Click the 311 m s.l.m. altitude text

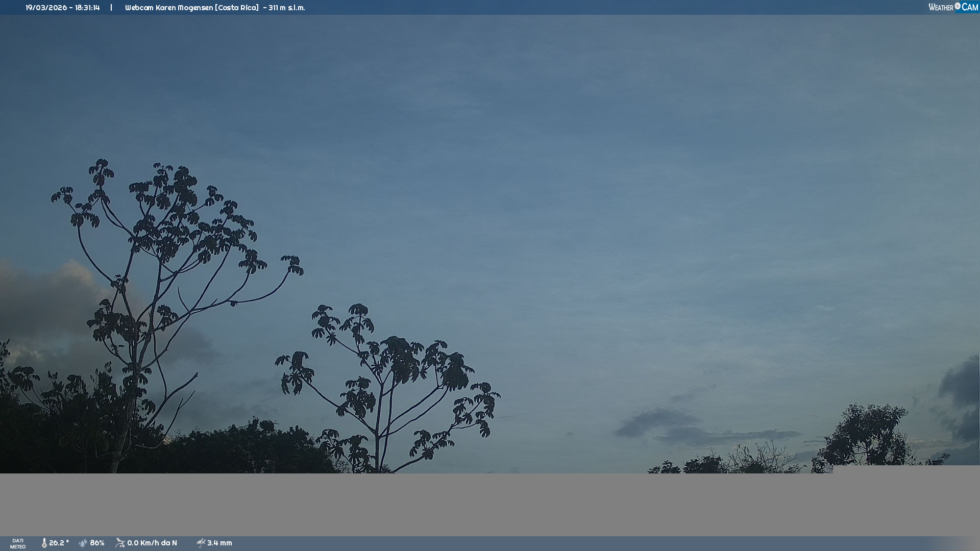(x=286, y=8)
